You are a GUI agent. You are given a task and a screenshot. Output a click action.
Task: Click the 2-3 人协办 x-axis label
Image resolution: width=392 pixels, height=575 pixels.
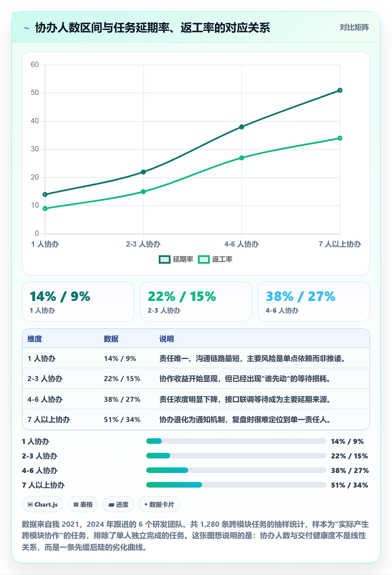click(x=143, y=244)
